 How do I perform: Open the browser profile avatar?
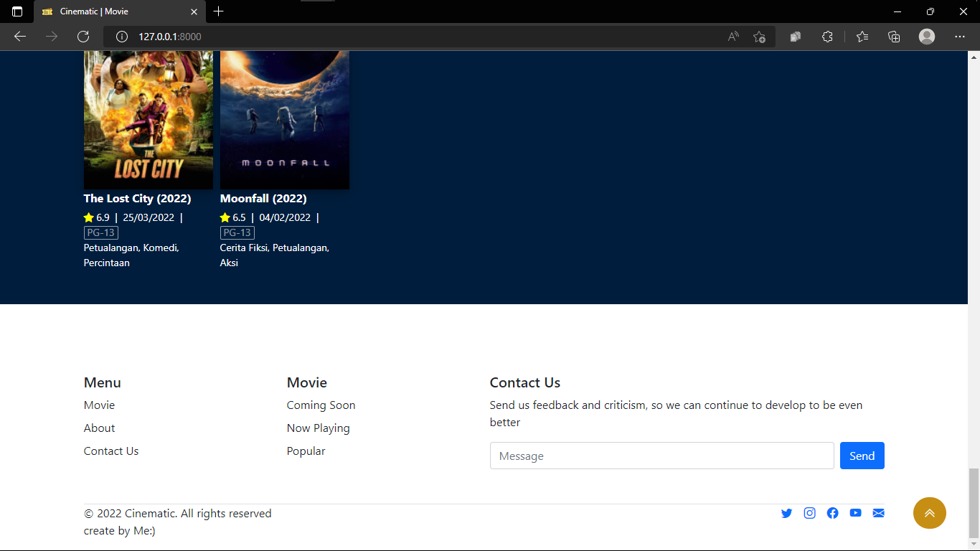coord(927,37)
